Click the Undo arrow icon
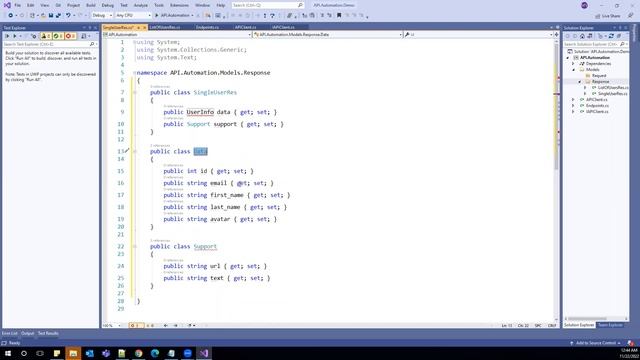Viewport: 640px width, 360px height. point(68,15)
